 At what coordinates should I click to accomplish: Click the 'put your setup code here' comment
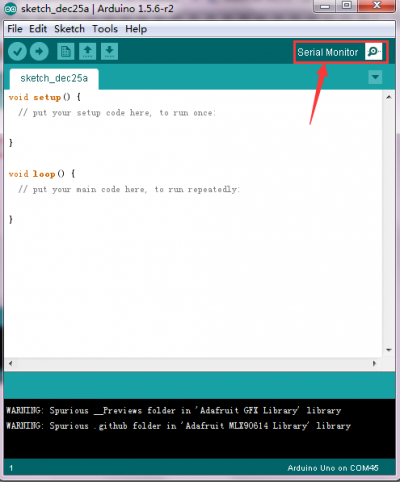117,113
